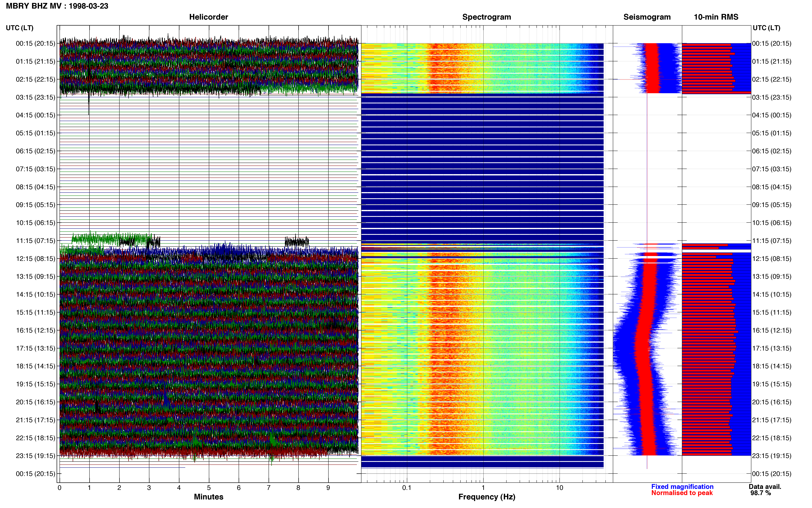Click the 'Minutes' x-axis label

(x=209, y=497)
